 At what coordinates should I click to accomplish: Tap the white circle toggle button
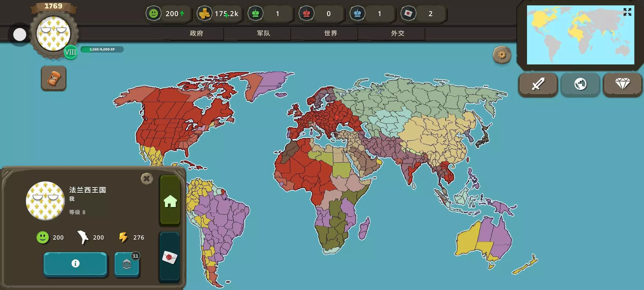tap(20, 35)
